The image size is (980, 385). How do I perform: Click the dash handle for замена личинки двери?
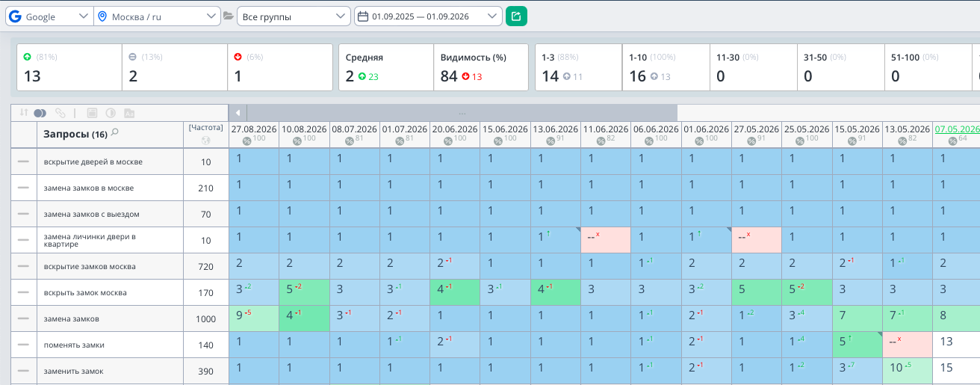(24, 240)
